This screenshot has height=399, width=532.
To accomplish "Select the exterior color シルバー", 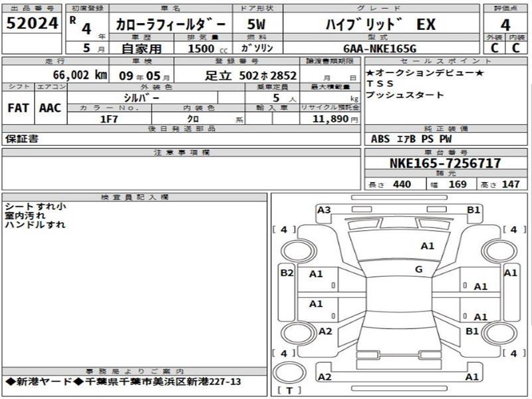I will pos(142,98).
